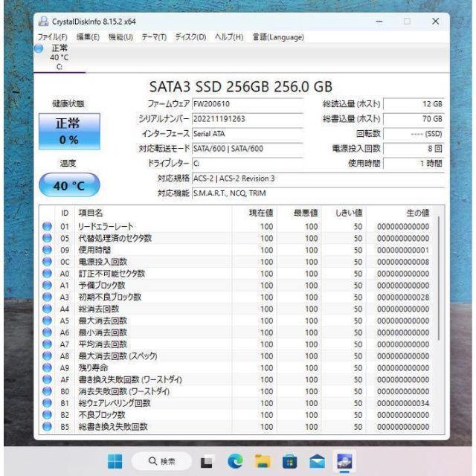Screen dimensions: 476x476
Task: Click the status dot for row 09 使用時間
Action: 47,250
